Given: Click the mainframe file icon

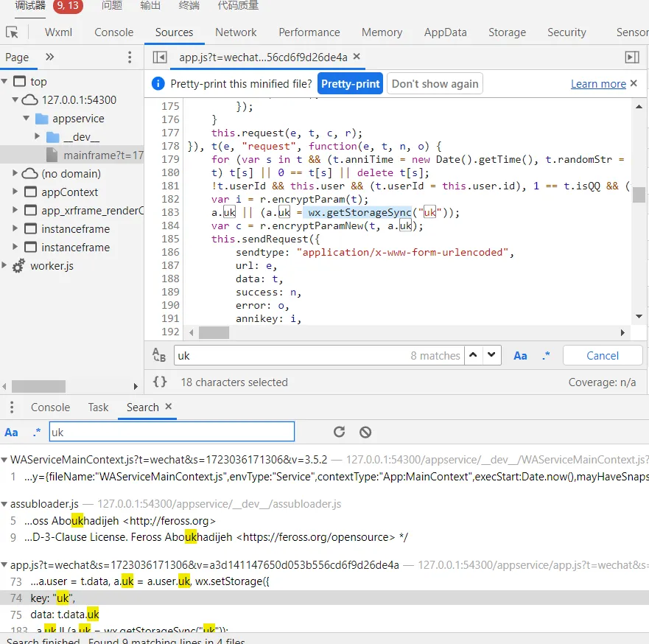Looking at the screenshot, I should click(52, 155).
